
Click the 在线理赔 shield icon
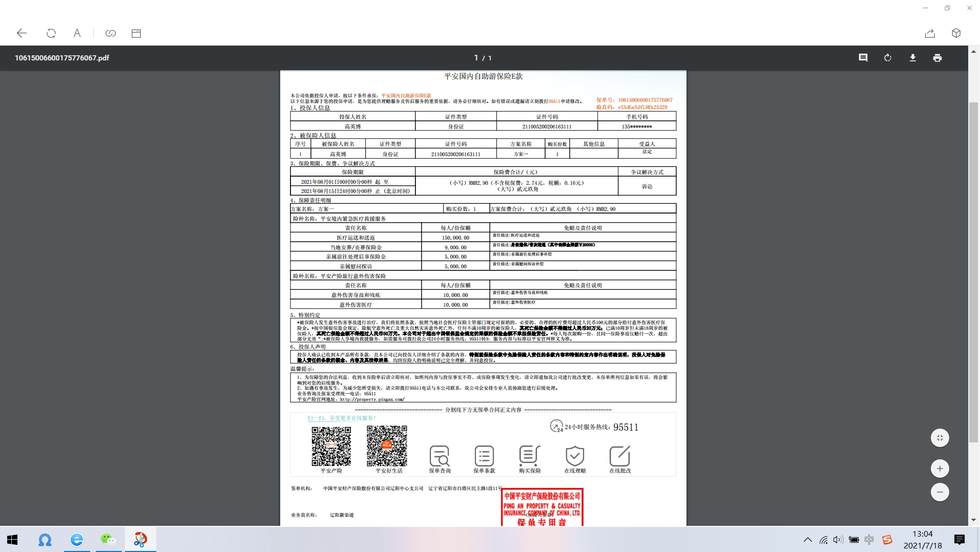[575, 456]
